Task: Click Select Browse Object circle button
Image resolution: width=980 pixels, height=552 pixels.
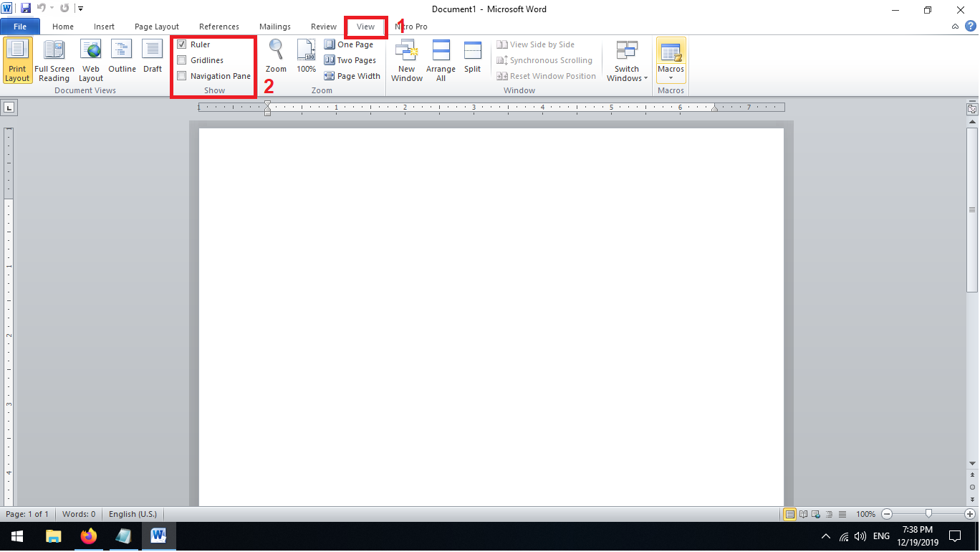Action: [972, 487]
